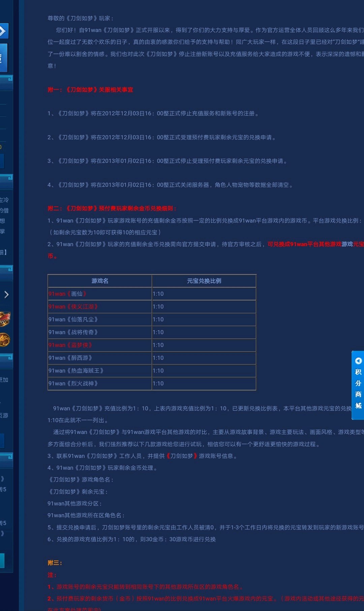Click the 1:10 ratio in the 战将传奇 row
364x611 pixels.
[158, 332]
